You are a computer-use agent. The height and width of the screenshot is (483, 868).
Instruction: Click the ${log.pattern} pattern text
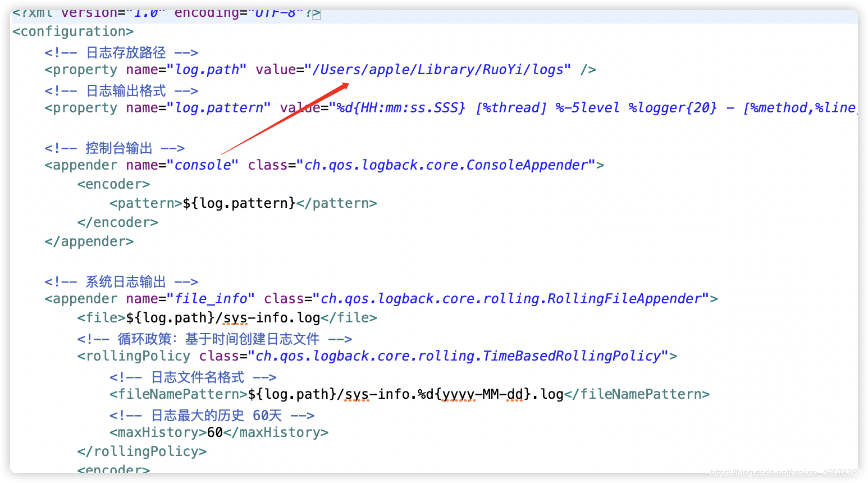(239, 203)
